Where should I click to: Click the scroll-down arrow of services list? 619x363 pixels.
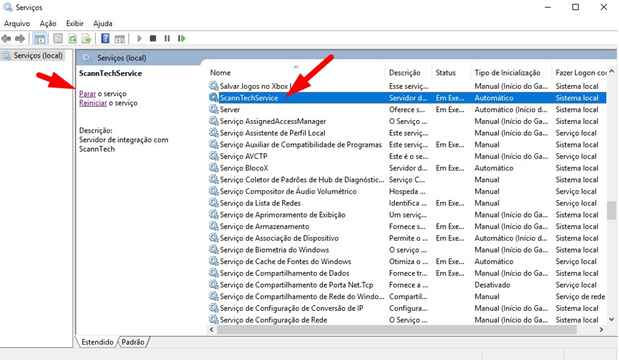(x=611, y=320)
